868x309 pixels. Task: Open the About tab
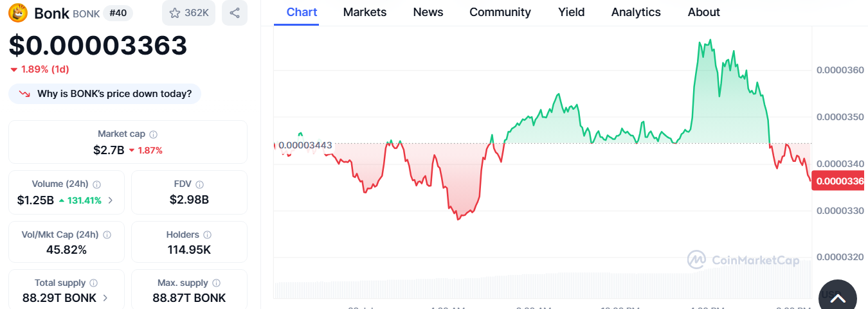(703, 12)
